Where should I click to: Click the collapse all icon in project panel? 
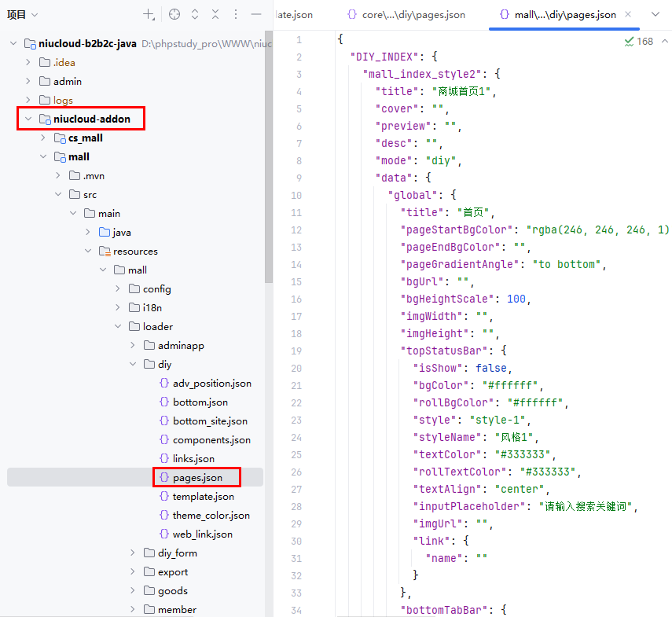pyautogui.click(x=215, y=14)
